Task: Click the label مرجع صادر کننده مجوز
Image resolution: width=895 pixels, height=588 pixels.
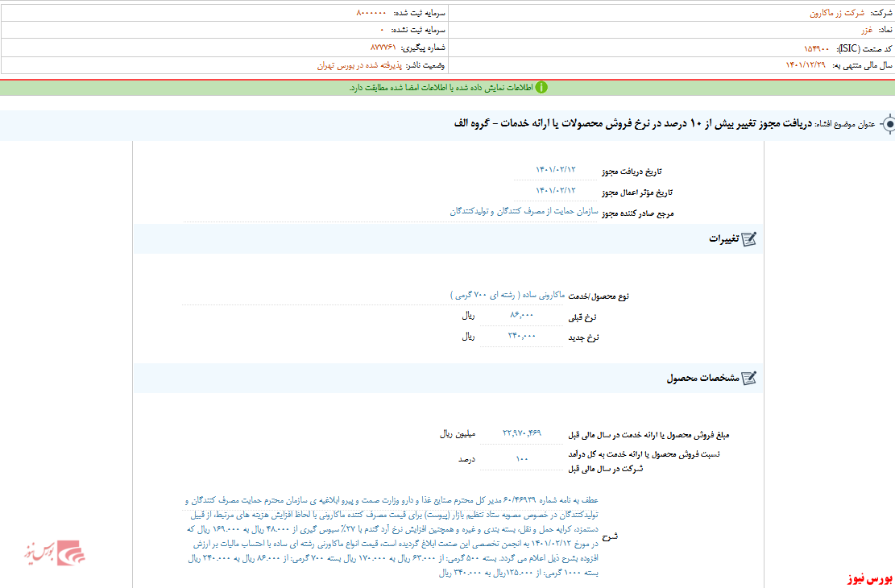Action: (x=639, y=213)
